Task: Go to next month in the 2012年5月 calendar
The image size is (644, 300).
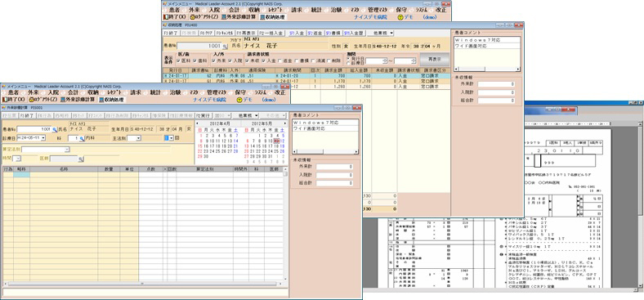Action: click(x=284, y=123)
